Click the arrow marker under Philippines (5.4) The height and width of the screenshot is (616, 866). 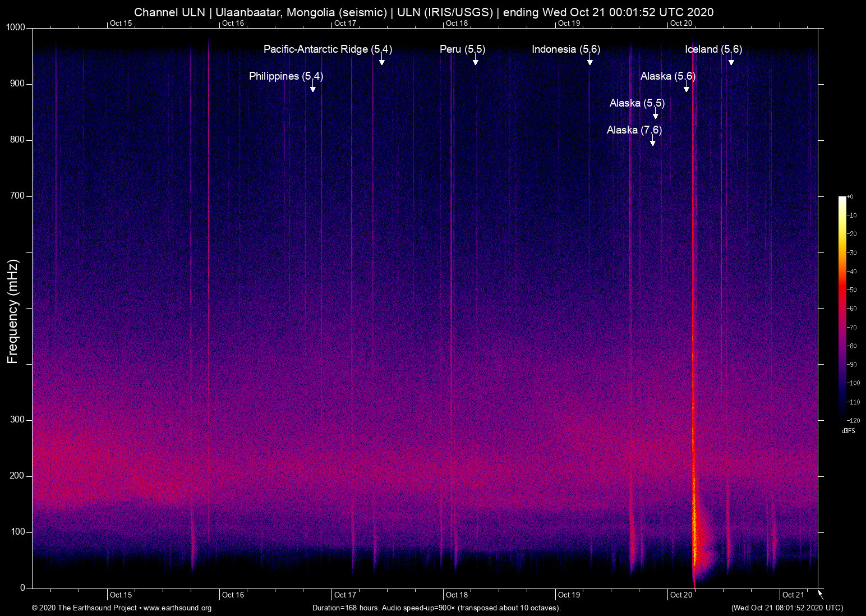pos(312,87)
